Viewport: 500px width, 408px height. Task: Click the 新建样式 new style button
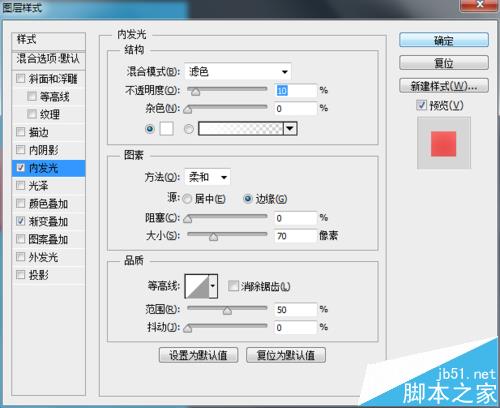(444, 86)
